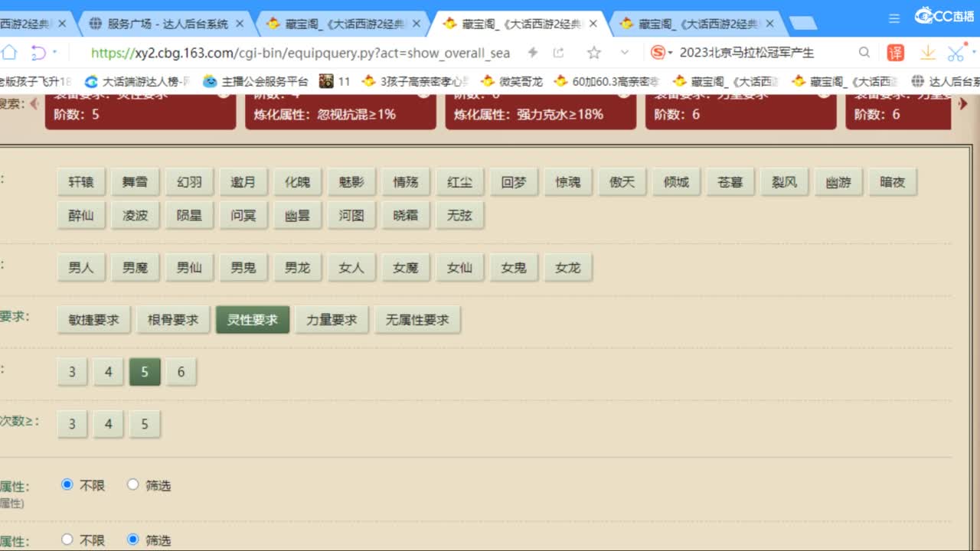
Task: Open the search engine selector arrow
Action: click(x=671, y=53)
